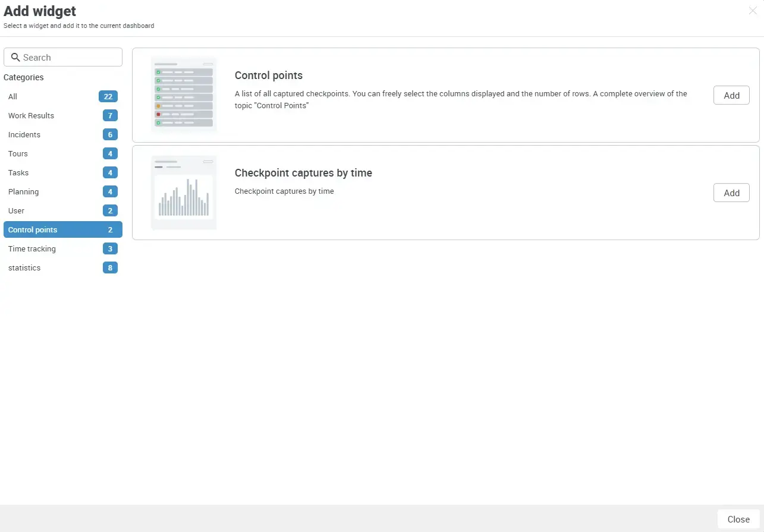Click the bar chart thumbnail for Checkpoint captures
Image resolution: width=764 pixels, height=532 pixels.
(184, 191)
